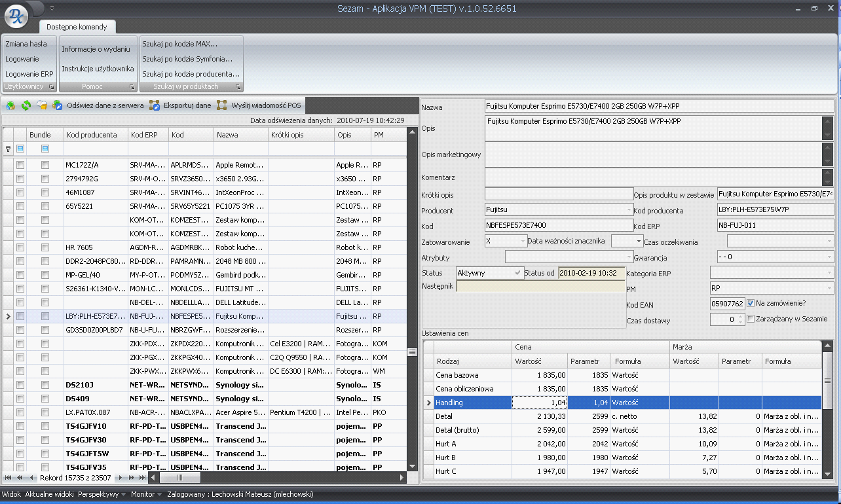Click the icon beside Odśwież dane z serwera
This screenshot has height=504, width=841.
(58, 105)
